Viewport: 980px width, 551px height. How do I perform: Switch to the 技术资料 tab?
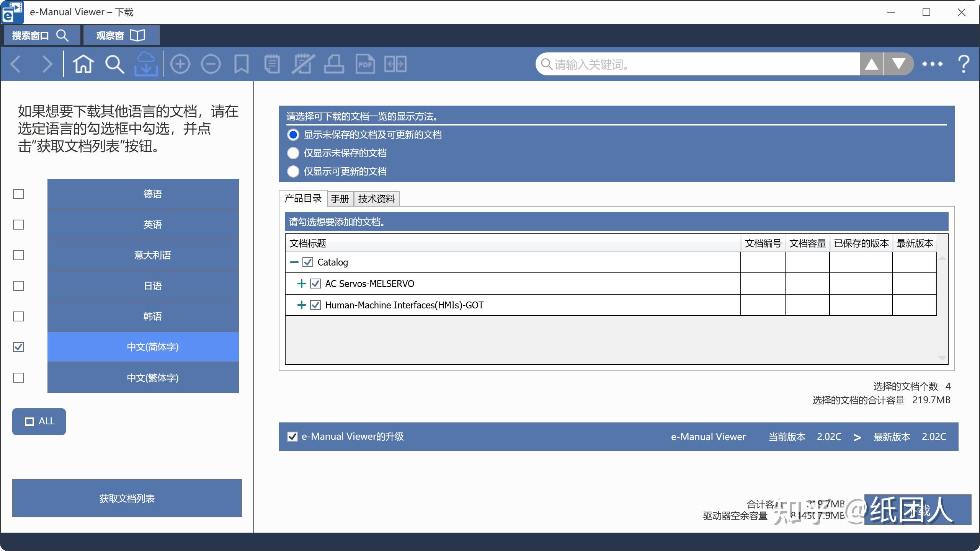click(377, 199)
